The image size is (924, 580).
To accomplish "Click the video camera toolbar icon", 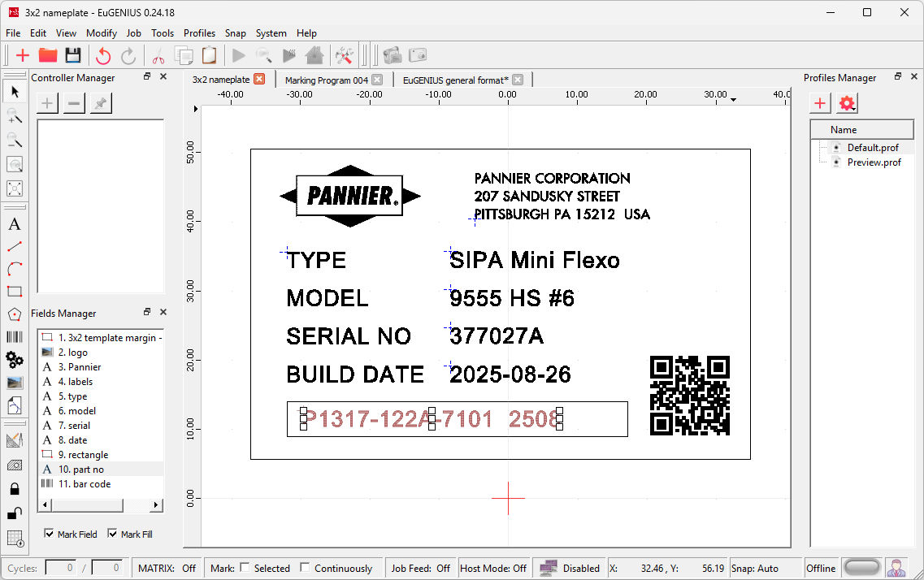I will coord(393,55).
